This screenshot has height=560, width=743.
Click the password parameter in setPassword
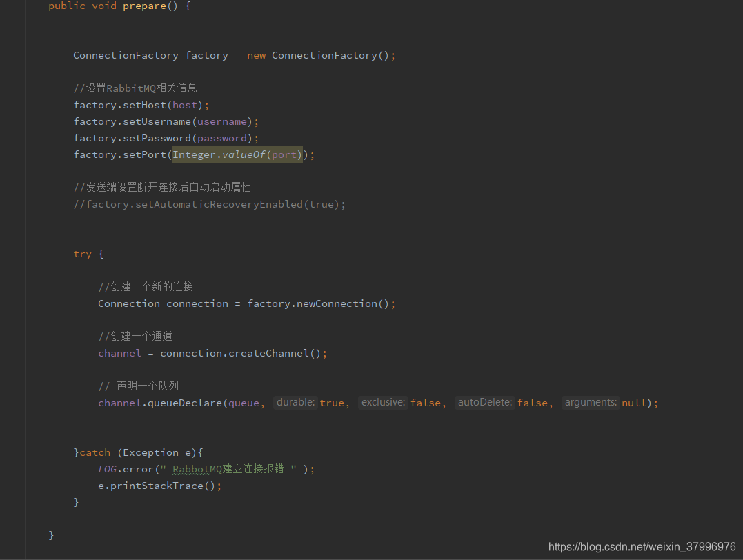coord(221,139)
